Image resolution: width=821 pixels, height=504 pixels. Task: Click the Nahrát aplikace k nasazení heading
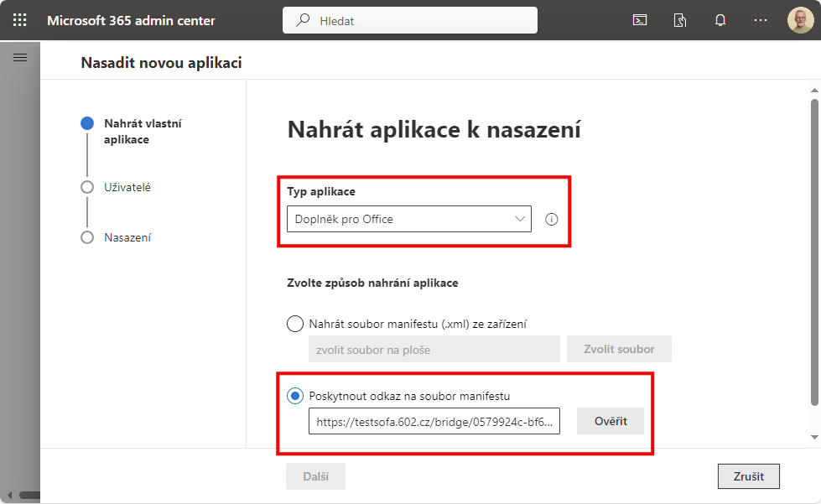point(434,129)
